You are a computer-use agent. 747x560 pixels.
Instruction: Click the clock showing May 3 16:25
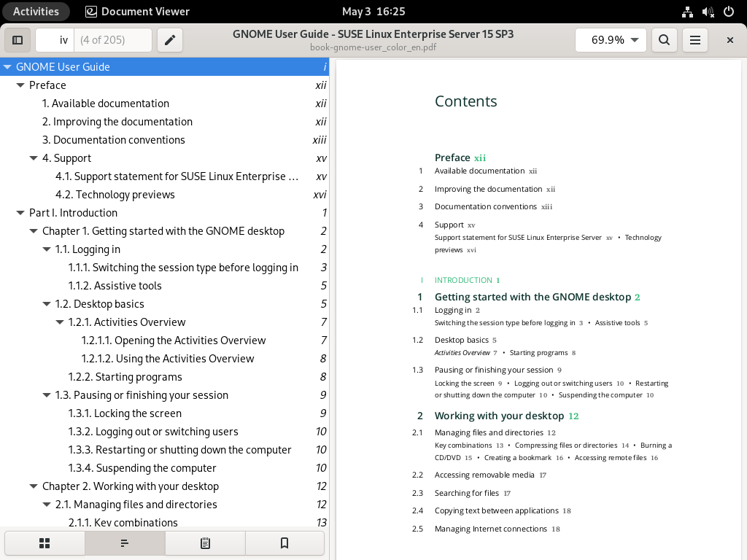point(373,12)
